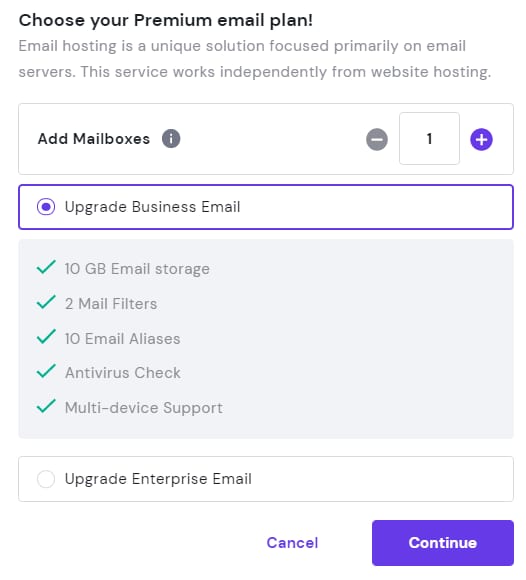
Task: Click the Upgrade Enterprise Email label text
Action: click(158, 479)
